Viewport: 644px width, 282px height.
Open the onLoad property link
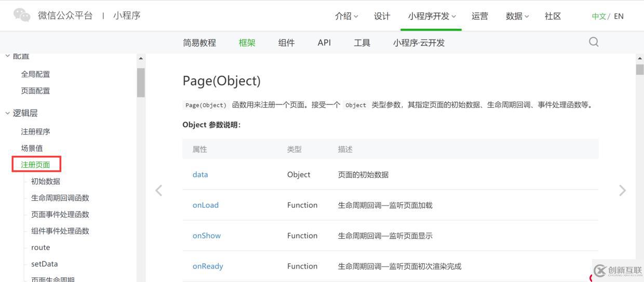206,205
